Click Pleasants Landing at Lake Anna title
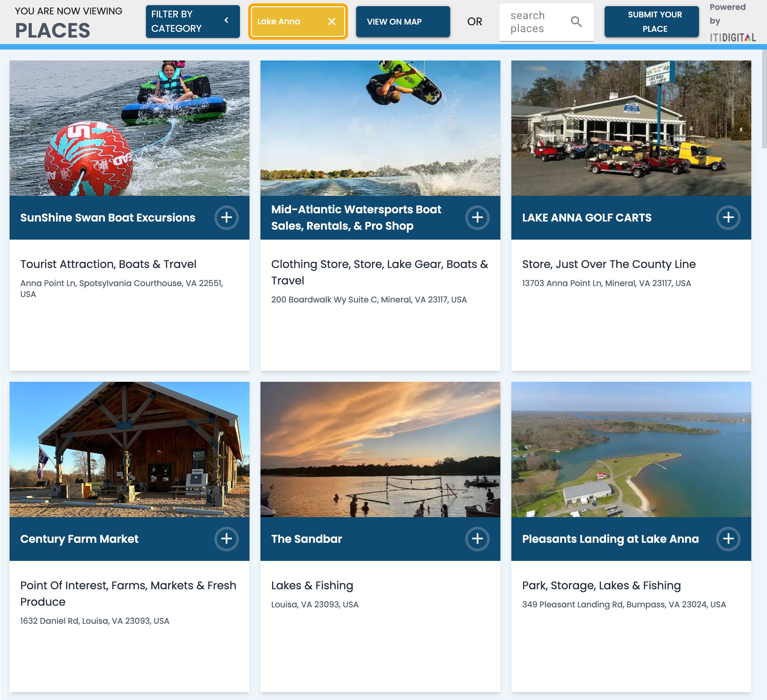This screenshot has width=767, height=700. pos(610,539)
